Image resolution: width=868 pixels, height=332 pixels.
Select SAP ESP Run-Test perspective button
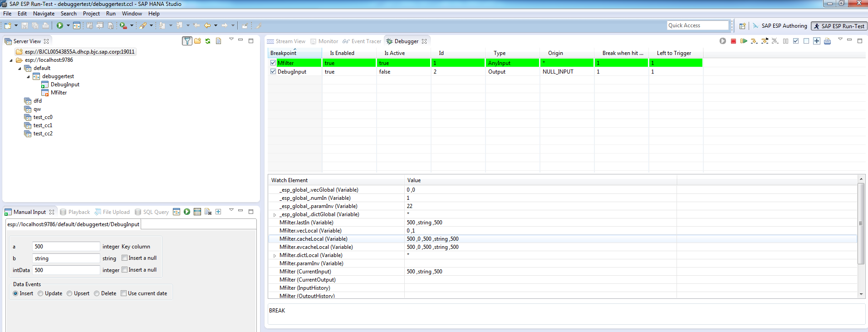click(x=839, y=26)
